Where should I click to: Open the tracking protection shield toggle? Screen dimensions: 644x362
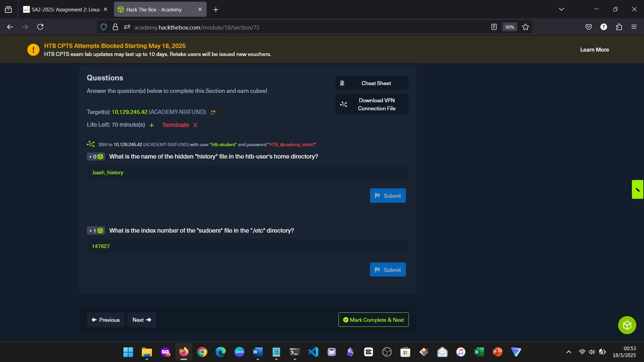(x=103, y=27)
